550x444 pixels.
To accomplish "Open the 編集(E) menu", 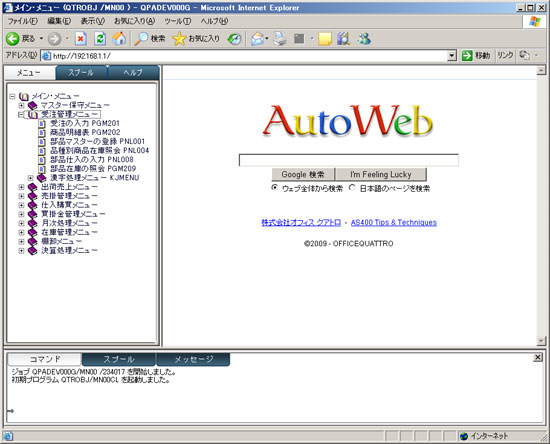I will 59,21.
